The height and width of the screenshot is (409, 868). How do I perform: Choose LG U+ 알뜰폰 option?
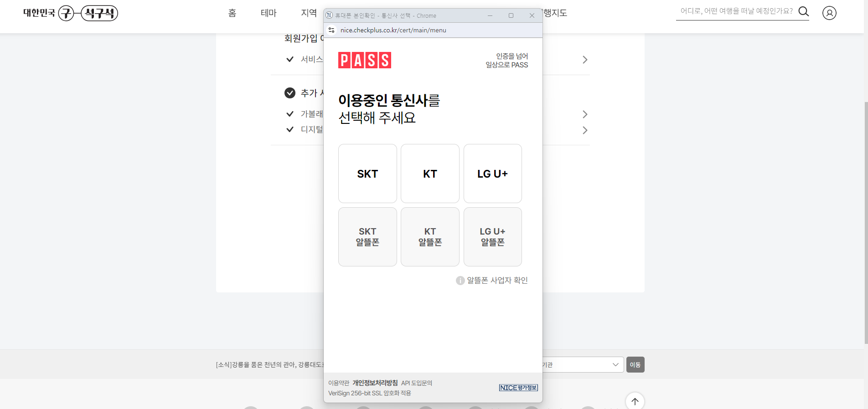tap(493, 237)
